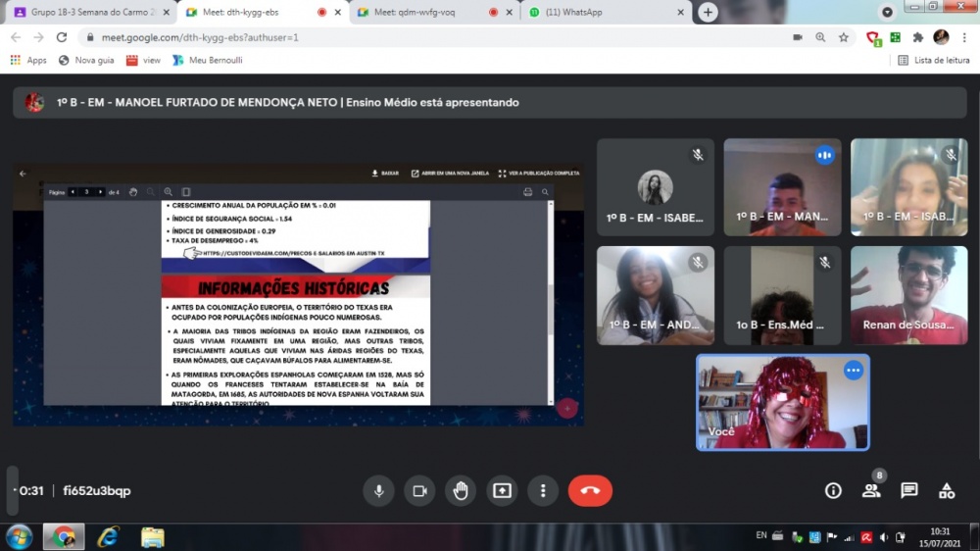The image size is (980, 551).
Task: Open the Windows Start button
Action: click(x=20, y=537)
